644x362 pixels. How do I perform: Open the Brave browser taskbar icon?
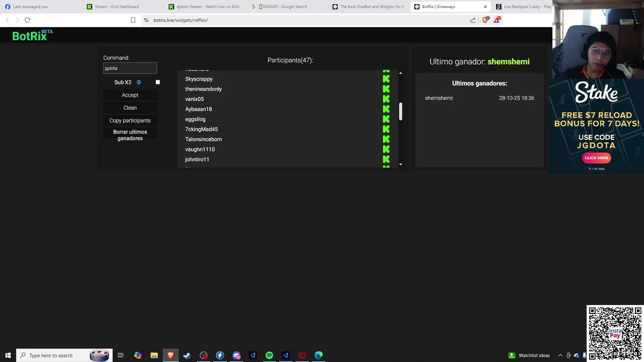coord(171,355)
